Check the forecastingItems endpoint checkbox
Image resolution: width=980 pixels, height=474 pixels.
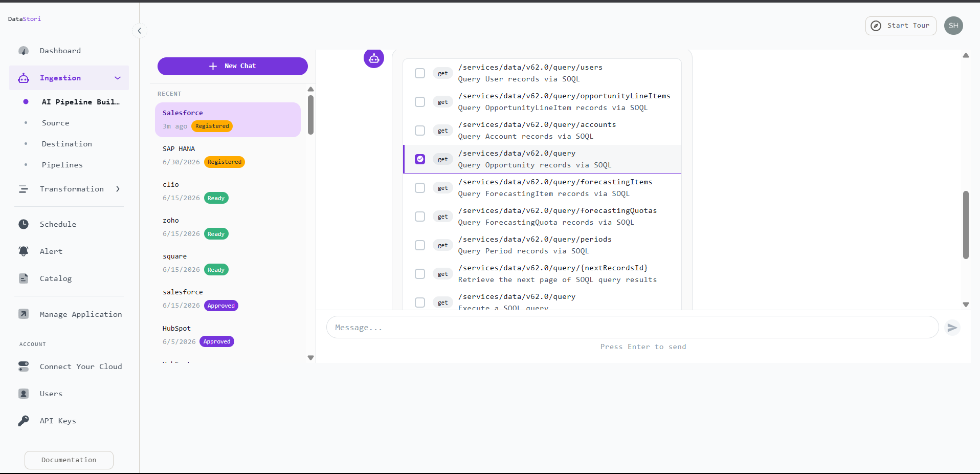pyautogui.click(x=420, y=188)
